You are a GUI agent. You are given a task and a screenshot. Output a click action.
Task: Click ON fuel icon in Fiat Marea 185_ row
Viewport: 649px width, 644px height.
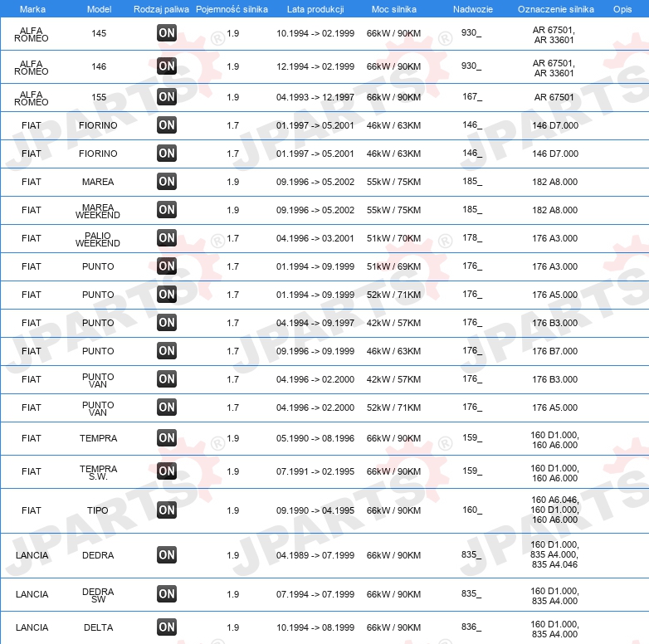click(x=167, y=181)
